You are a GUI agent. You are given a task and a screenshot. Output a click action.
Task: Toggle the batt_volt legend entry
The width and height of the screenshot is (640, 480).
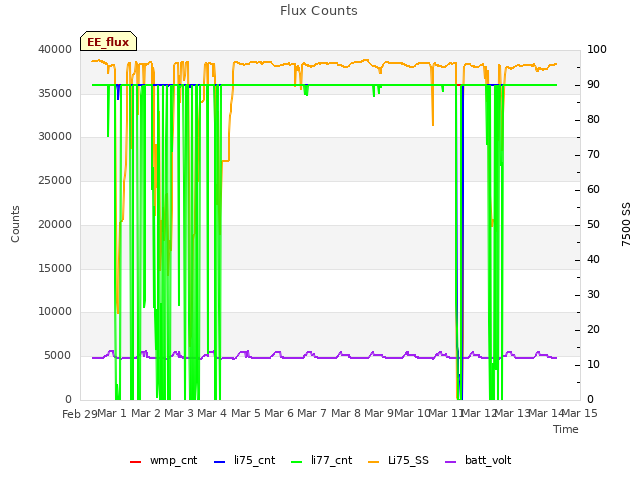pos(478,460)
